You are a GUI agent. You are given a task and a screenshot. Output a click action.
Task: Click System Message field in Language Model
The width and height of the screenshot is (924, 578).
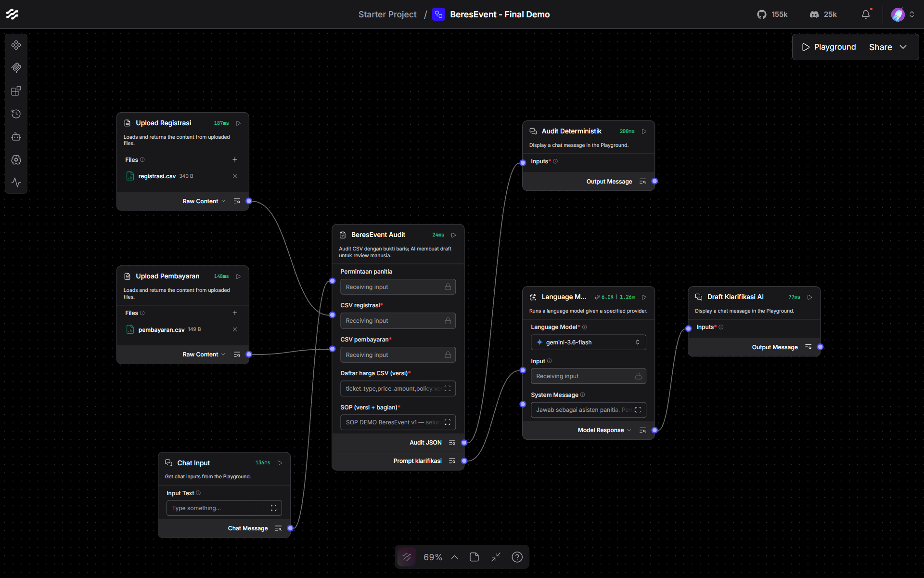(588, 410)
